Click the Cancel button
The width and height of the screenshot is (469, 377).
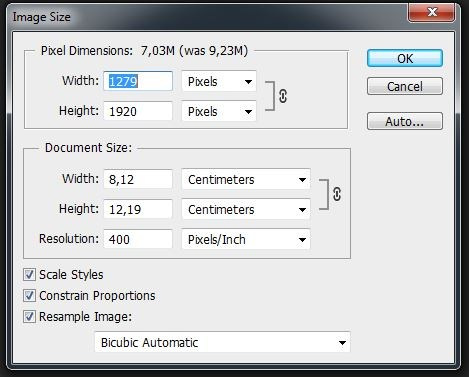[405, 86]
